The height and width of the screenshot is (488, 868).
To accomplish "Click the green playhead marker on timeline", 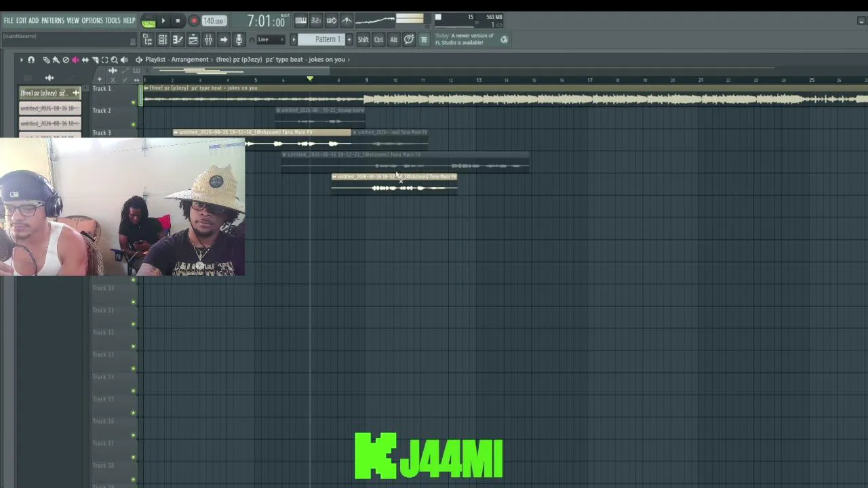I will 310,79.
